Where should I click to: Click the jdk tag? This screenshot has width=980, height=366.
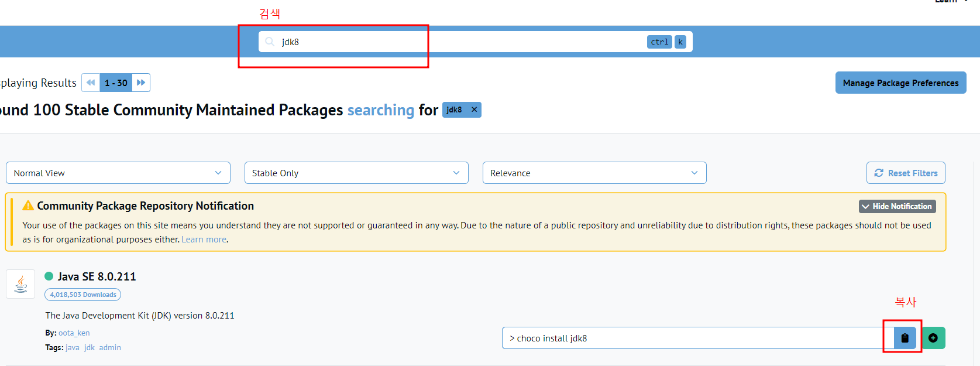(x=90, y=347)
